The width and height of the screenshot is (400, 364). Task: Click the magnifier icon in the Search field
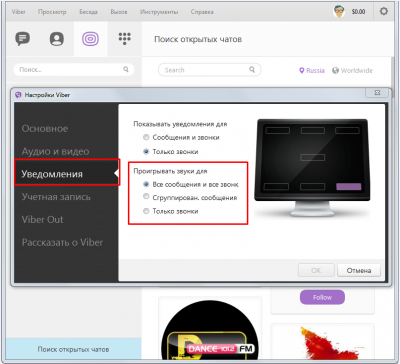pyautogui.click(x=252, y=70)
